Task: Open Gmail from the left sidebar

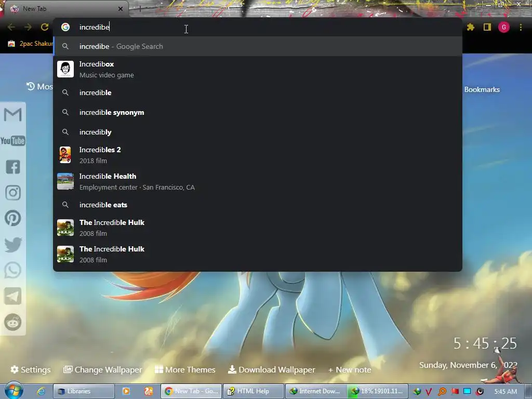Action: click(13, 115)
